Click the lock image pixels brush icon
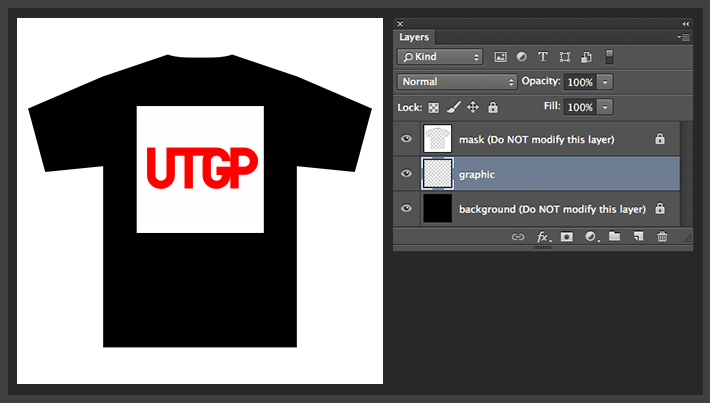710x403 pixels. point(453,107)
